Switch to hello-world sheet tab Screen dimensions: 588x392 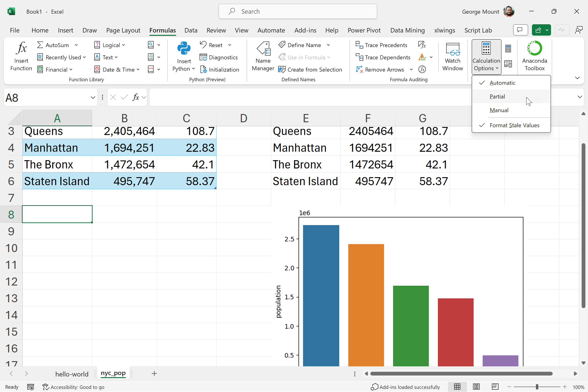coord(72,374)
